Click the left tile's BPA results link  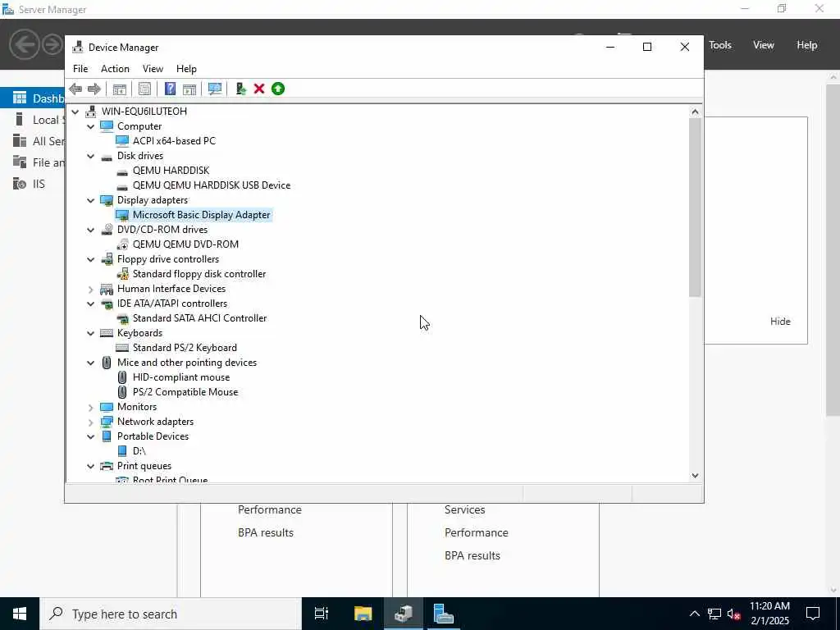tap(266, 533)
